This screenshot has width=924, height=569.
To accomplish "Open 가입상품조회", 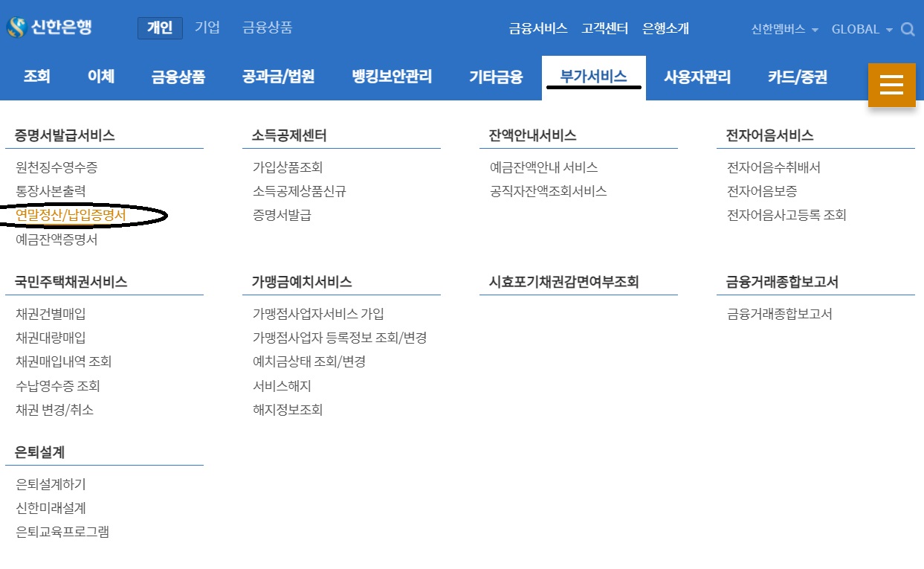I will 288,167.
